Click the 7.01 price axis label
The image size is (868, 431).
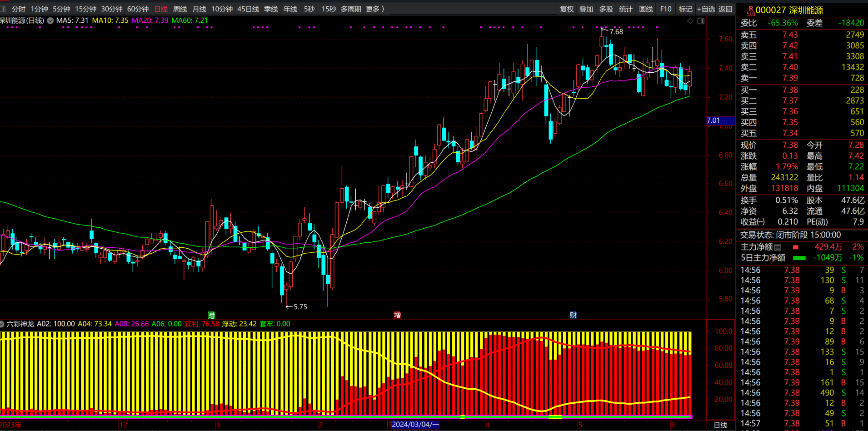coord(720,120)
